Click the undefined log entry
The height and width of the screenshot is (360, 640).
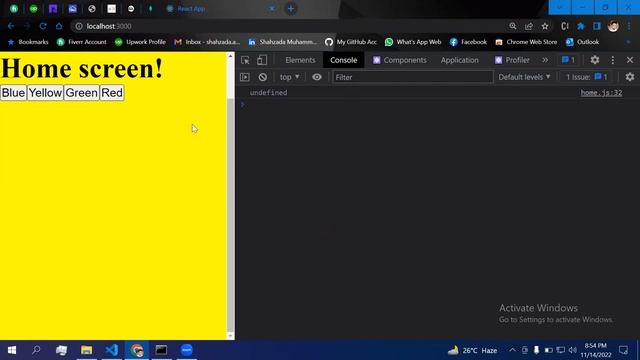pyautogui.click(x=269, y=93)
